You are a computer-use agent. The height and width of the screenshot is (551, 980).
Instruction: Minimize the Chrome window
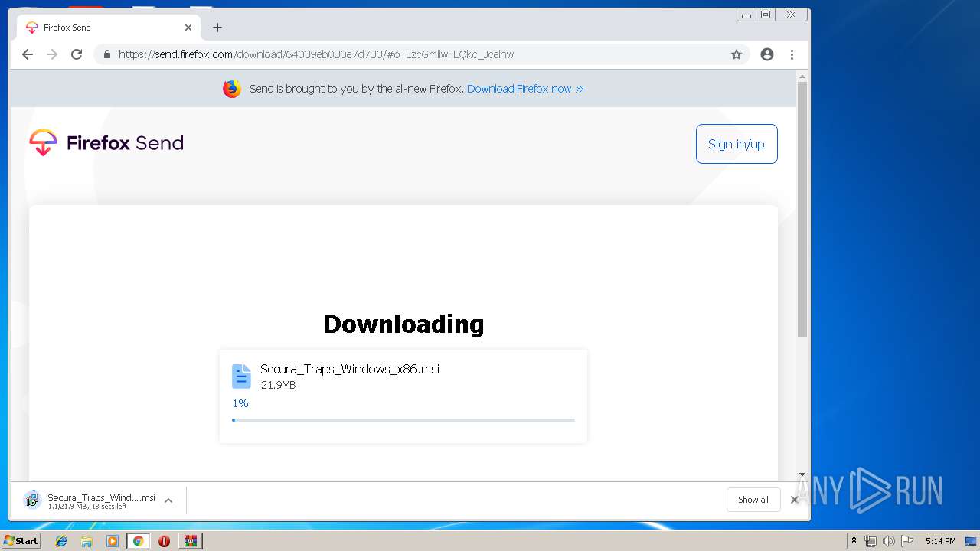click(746, 15)
